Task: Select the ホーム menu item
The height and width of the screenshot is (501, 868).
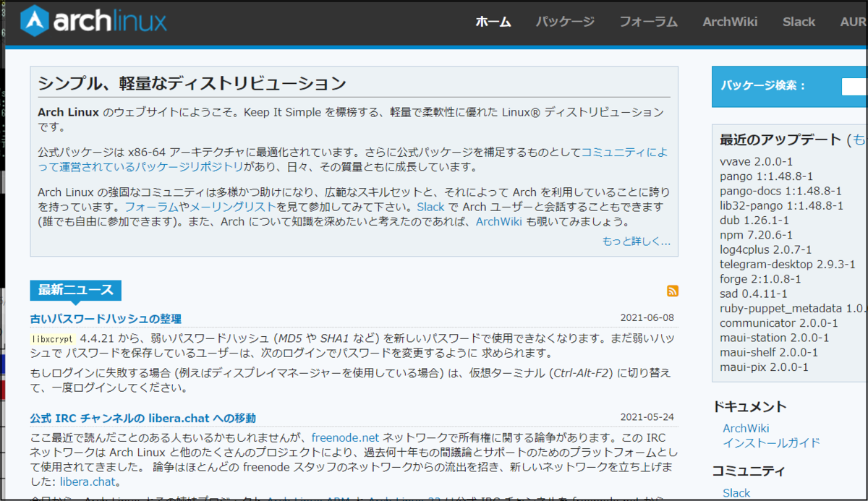Action: click(x=493, y=22)
